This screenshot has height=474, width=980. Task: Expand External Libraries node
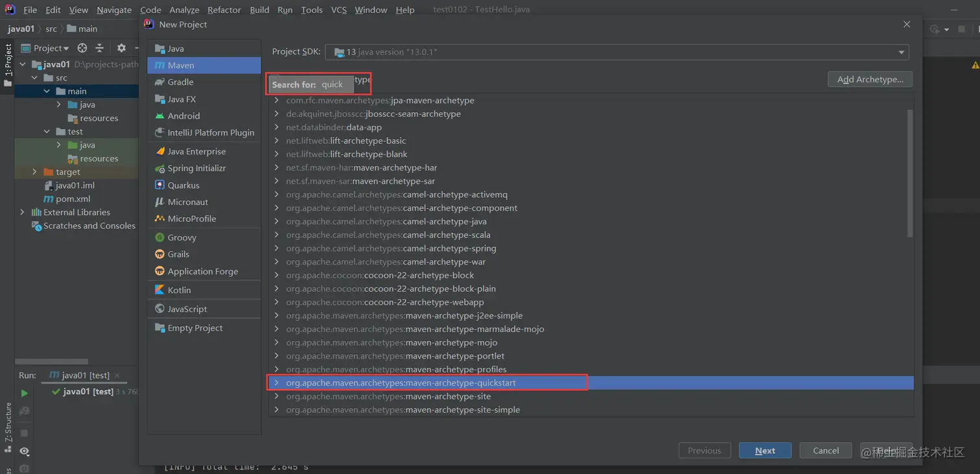tap(22, 212)
